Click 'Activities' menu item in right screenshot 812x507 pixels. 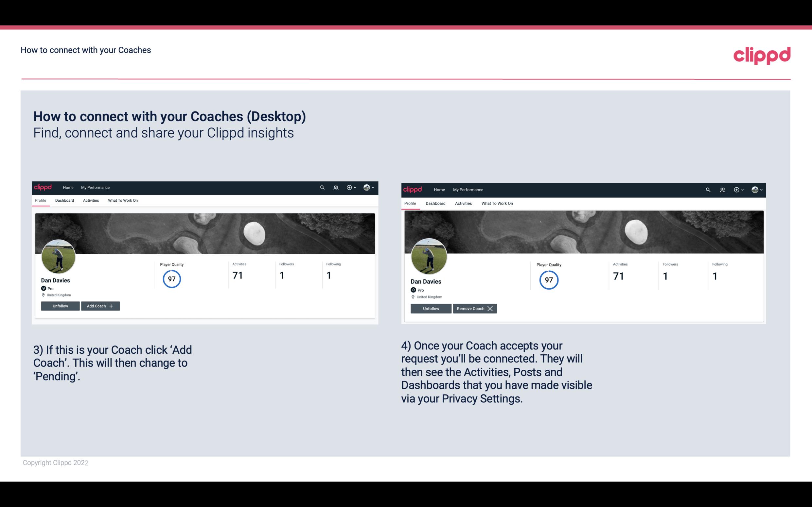pyautogui.click(x=463, y=203)
